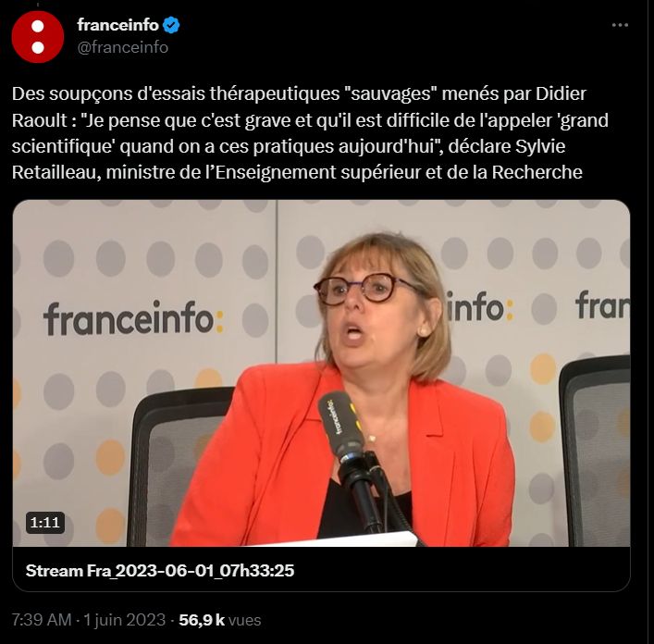Click the office chair at the video's right side
654x644 pixels.
[595, 451]
